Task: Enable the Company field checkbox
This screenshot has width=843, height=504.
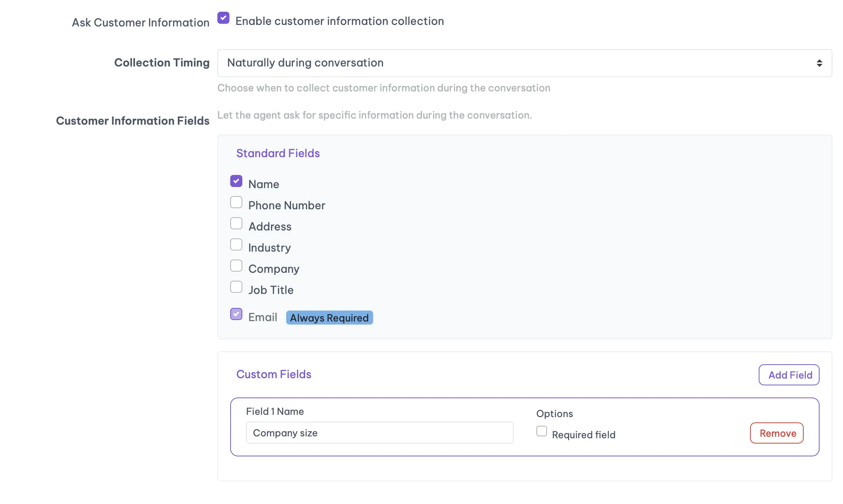Action: 236,266
